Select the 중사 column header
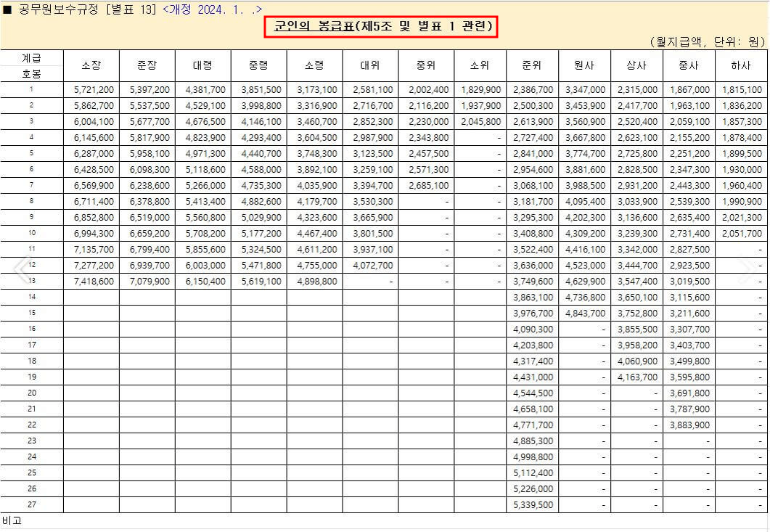Image resolution: width=770 pixels, height=532 pixels. point(689,65)
